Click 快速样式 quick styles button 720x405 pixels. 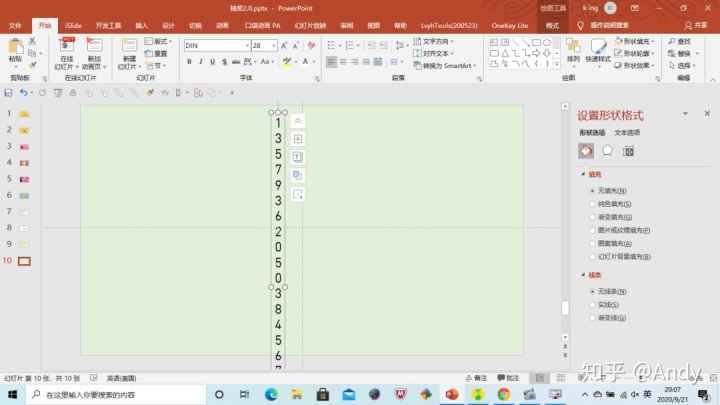[598, 52]
